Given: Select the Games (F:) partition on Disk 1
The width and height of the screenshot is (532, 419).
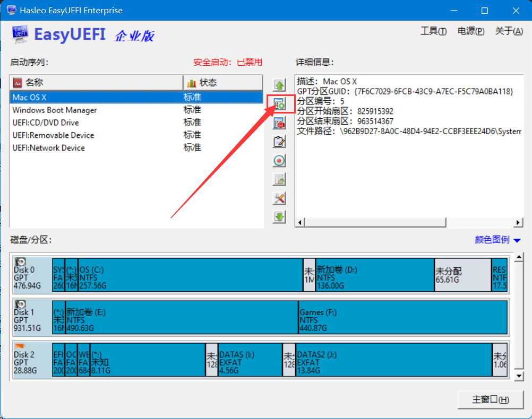Looking at the screenshot, I should (x=402, y=317).
